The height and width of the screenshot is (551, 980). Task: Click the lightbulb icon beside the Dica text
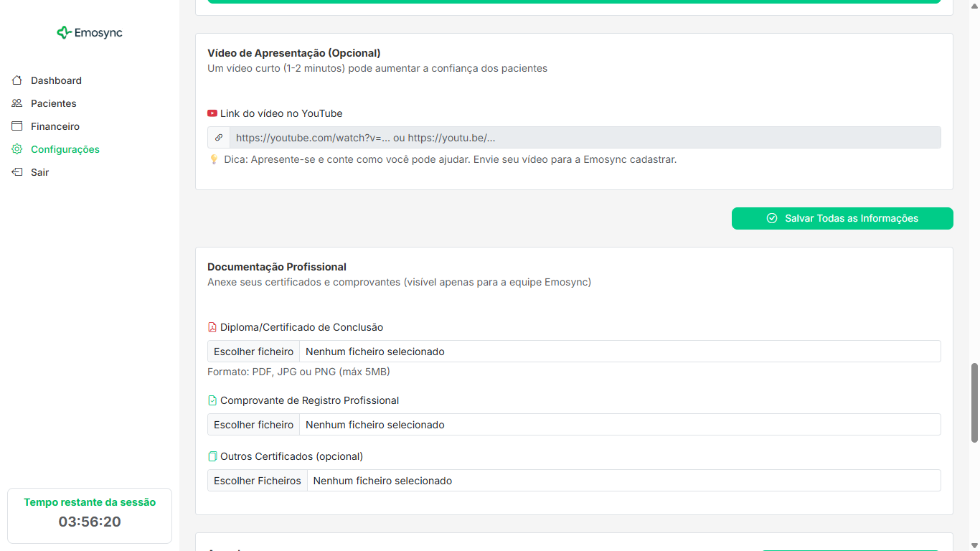[x=214, y=159]
